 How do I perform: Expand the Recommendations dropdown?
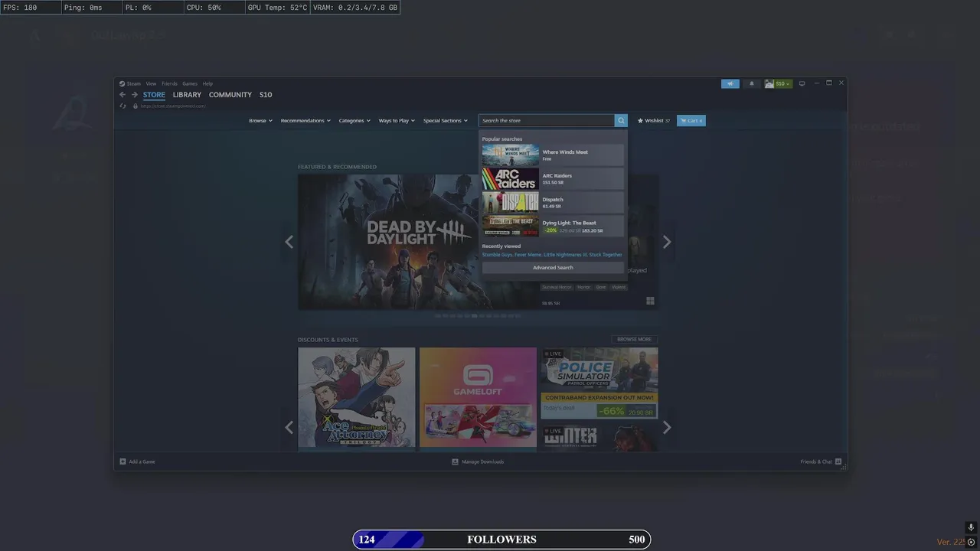pyautogui.click(x=305, y=120)
